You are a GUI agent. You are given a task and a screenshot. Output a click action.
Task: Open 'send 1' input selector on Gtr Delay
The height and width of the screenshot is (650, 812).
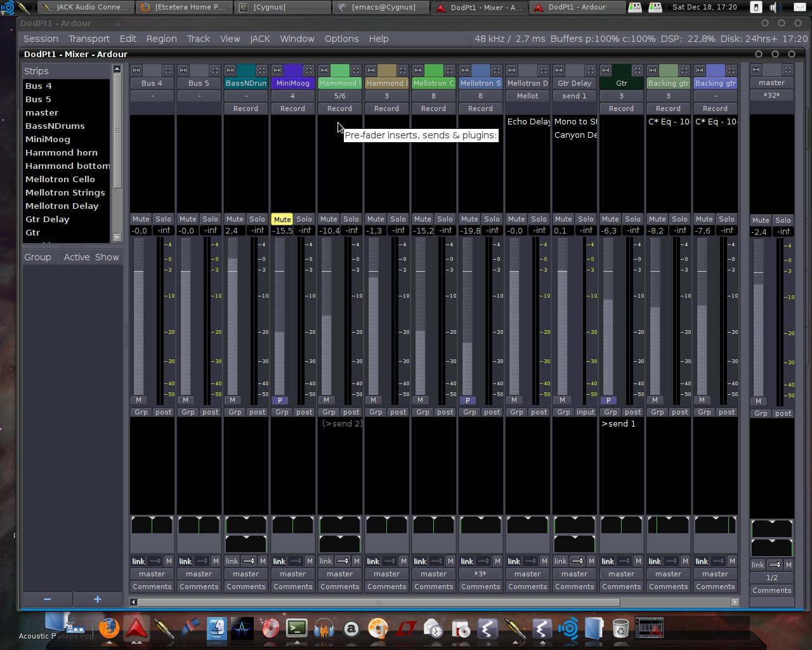tap(574, 96)
